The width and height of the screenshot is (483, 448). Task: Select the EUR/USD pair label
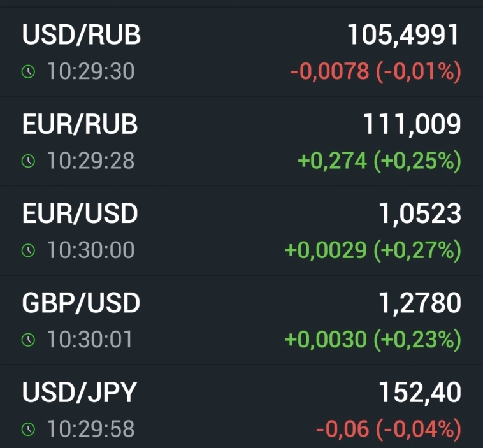click(x=80, y=214)
